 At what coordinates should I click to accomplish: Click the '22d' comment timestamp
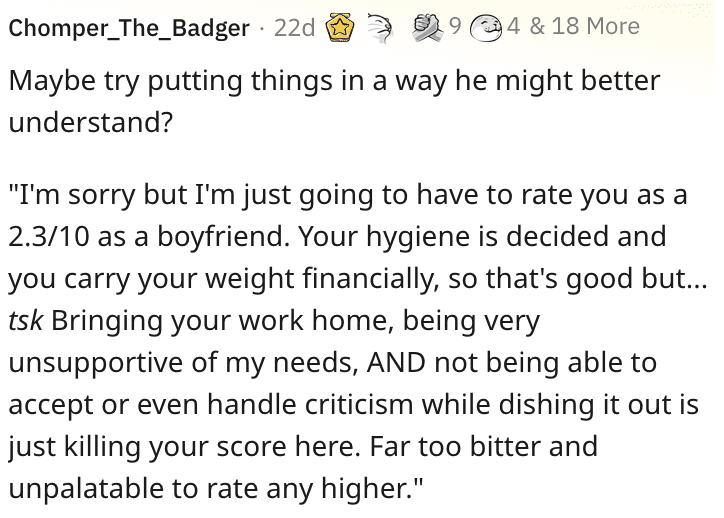(x=295, y=28)
